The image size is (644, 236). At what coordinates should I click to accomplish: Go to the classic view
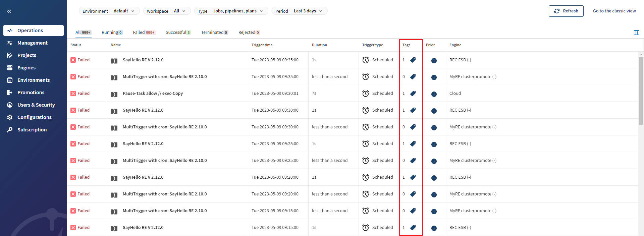(614, 11)
